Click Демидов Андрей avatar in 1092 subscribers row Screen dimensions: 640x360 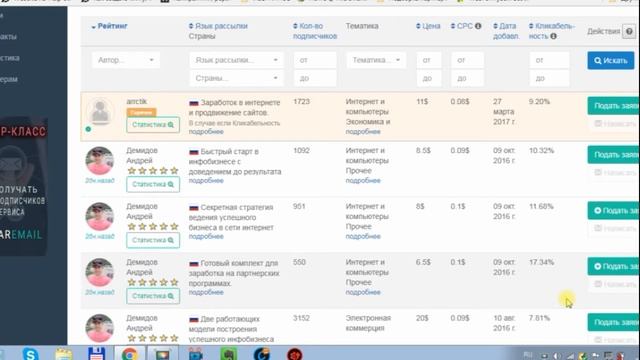point(100,161)
